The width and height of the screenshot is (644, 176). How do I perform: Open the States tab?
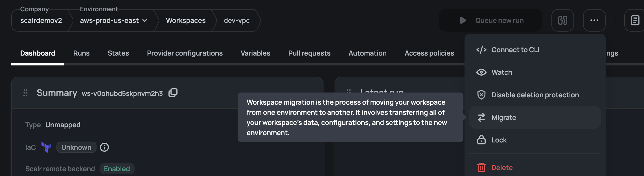tap(118, 53)
